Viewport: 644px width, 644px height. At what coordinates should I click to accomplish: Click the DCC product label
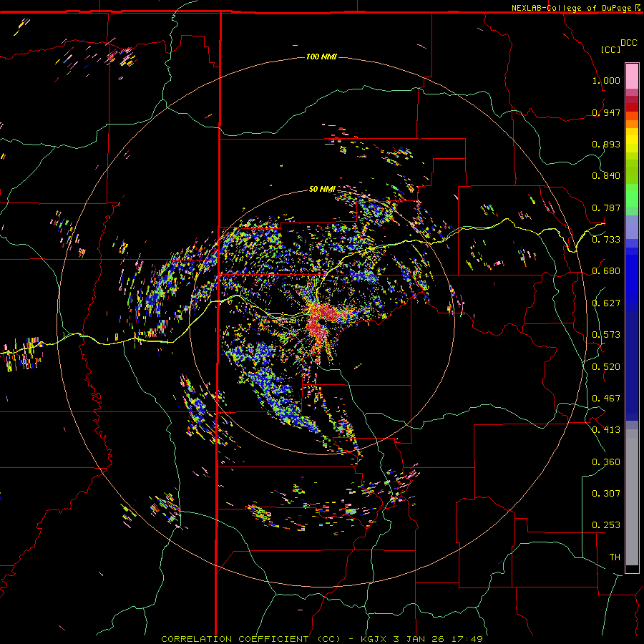click(x=628, y=43)
